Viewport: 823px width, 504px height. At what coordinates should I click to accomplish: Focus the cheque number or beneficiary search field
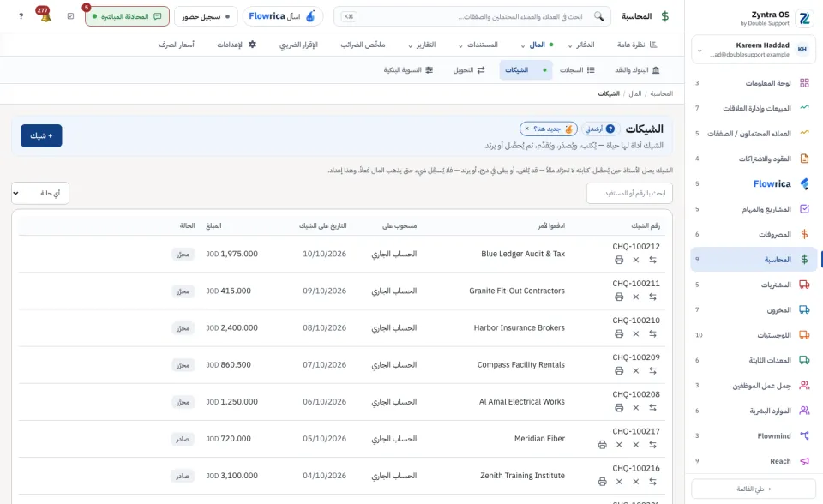[x=629, y=193]
